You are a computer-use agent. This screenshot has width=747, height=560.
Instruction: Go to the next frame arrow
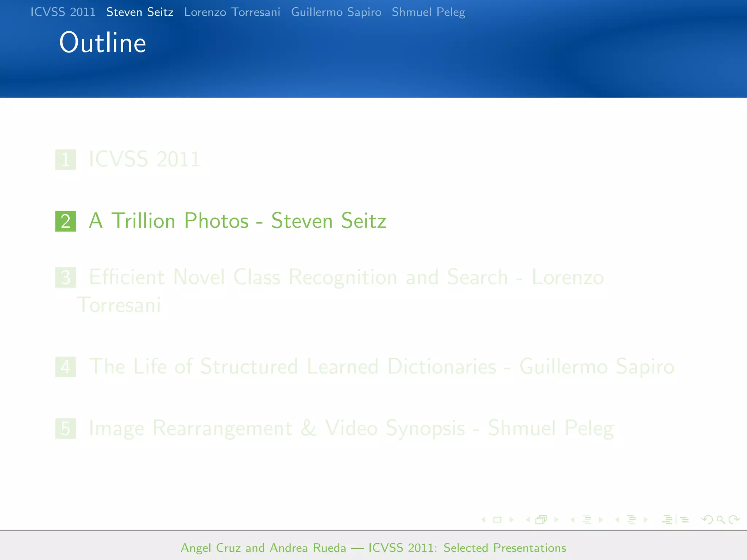tap(556, 520)
